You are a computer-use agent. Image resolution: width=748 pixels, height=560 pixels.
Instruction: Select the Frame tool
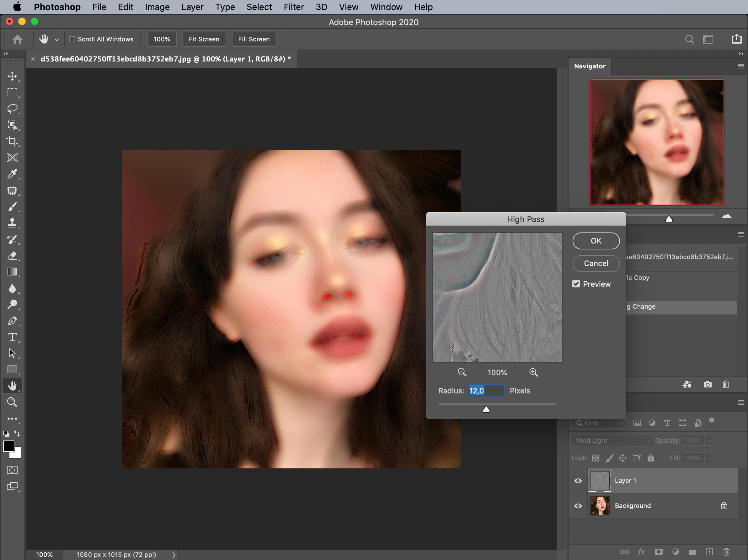click(13, 157)
